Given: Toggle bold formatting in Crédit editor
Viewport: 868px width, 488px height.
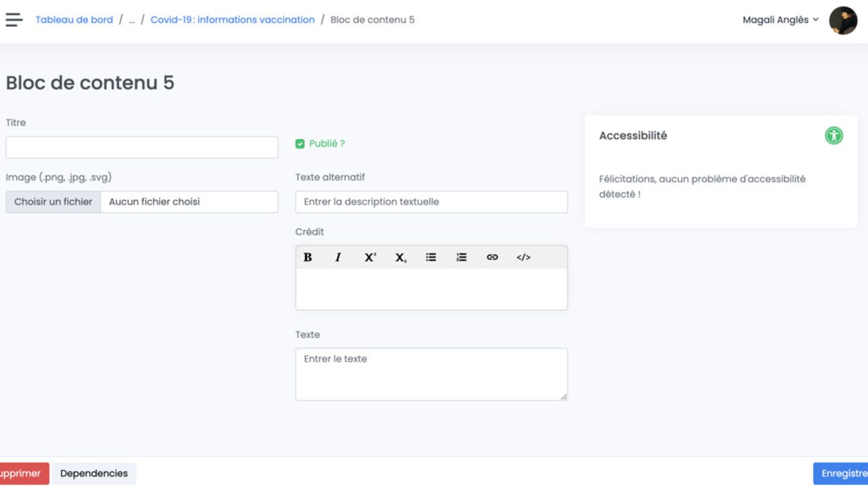Looking at the screenshot, I should tap(308, 258).
